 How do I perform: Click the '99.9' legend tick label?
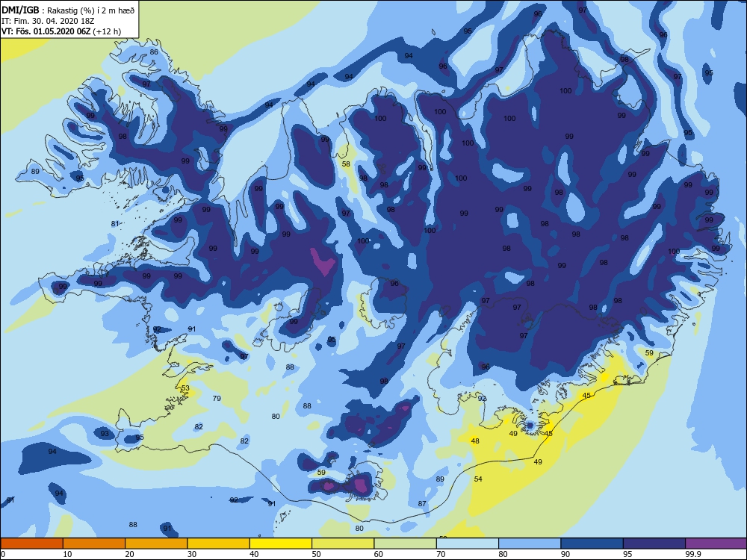[x=693, y=554]
